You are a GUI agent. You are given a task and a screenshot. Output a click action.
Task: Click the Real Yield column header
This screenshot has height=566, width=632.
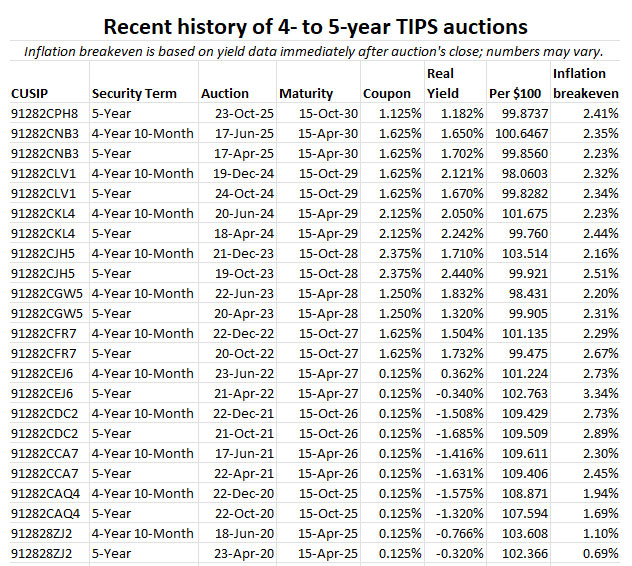[440, 83]
